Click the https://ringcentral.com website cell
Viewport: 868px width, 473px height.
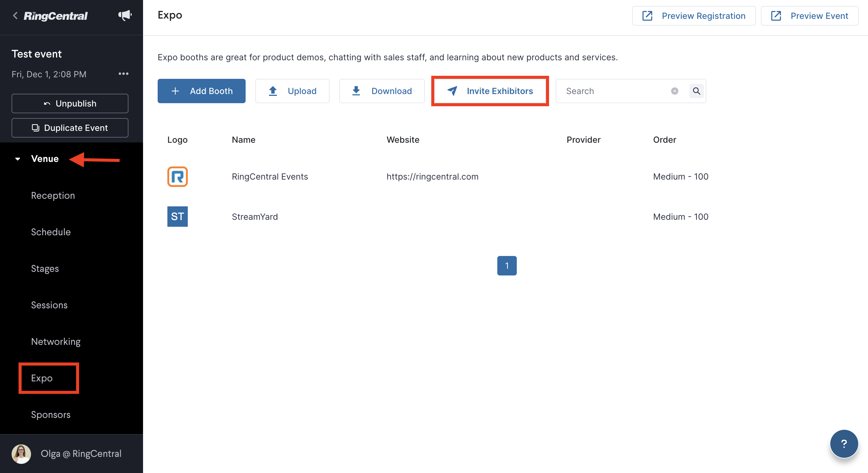[432, 177]
